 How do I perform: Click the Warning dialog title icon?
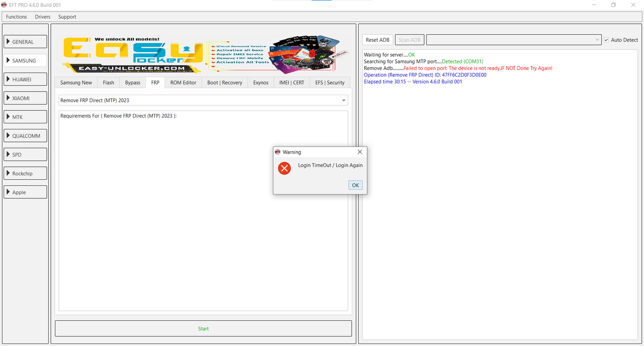tap(277, 152)
